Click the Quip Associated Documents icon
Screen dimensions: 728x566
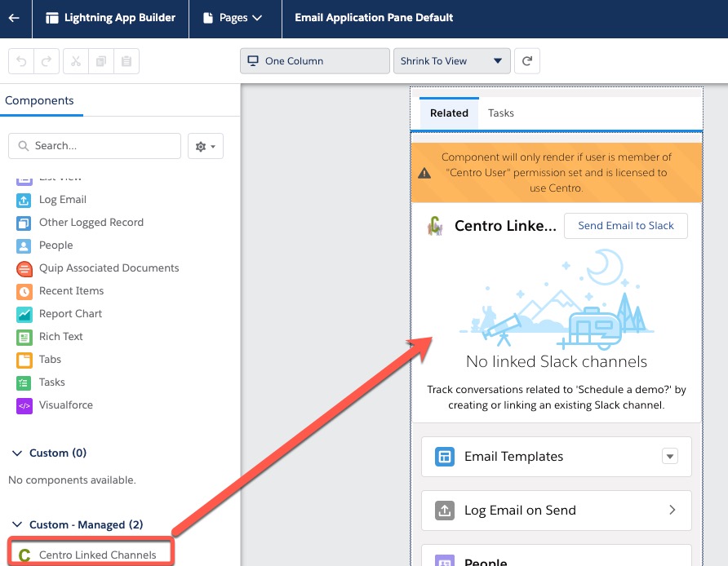(24, 268)
